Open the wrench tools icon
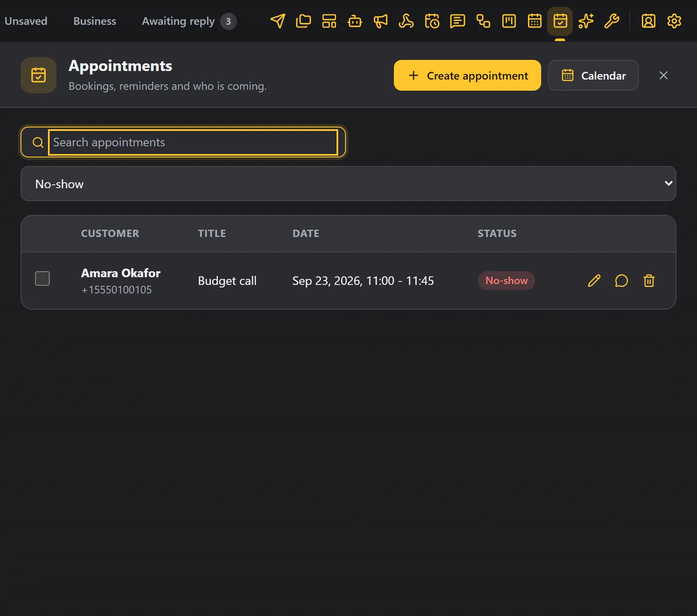Image resolution: width=697 pixels, height=616 pixels. click(x=612, y=21)
